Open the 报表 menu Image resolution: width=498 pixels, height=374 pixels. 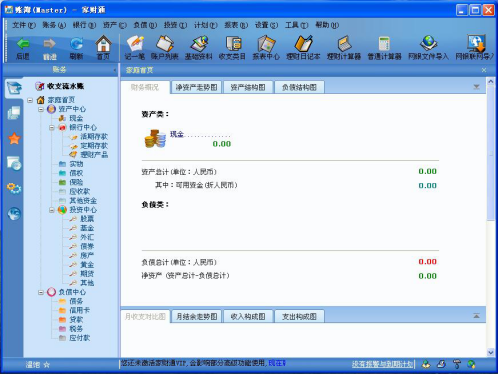(236, 25)
